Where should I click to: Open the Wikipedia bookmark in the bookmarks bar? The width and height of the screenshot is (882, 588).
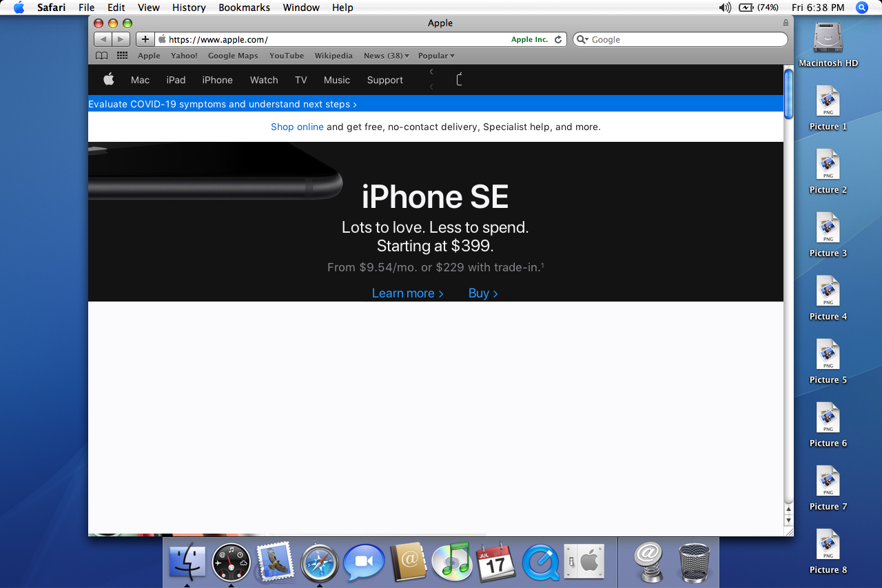click(334, 56)
